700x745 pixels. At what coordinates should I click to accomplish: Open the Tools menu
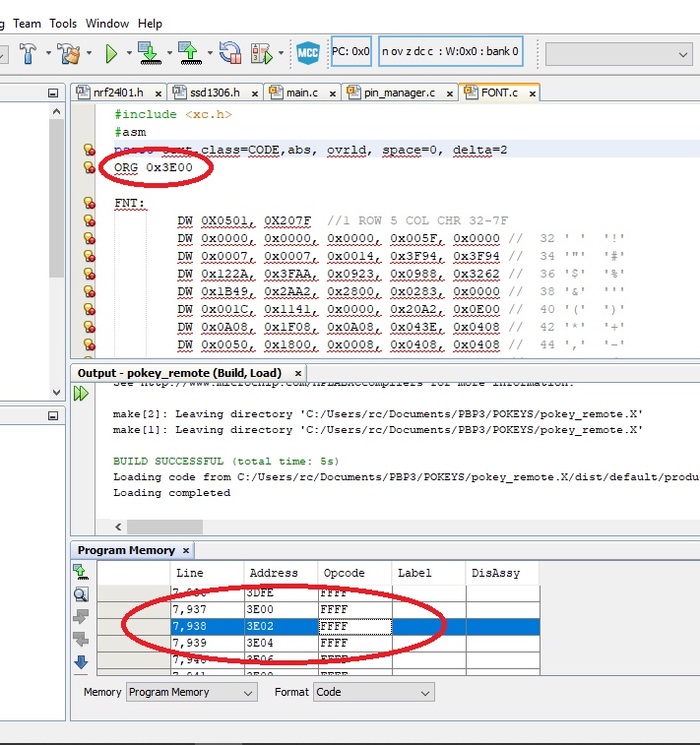[63, 23]
